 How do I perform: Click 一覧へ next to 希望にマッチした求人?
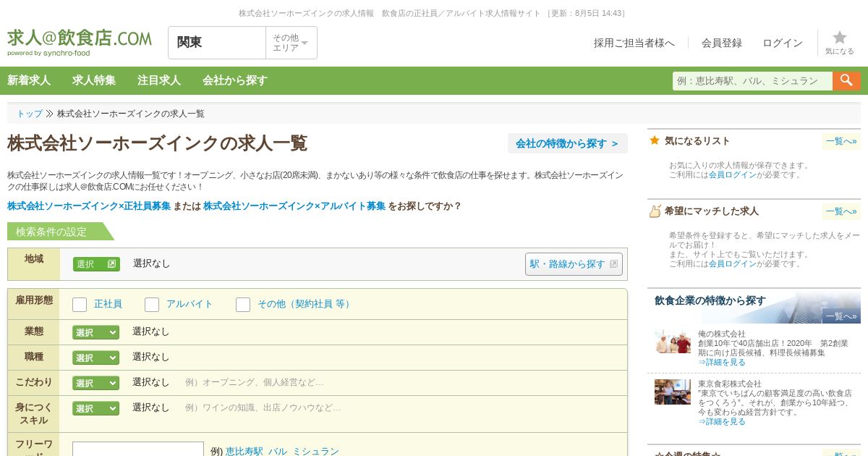[841, 211]
